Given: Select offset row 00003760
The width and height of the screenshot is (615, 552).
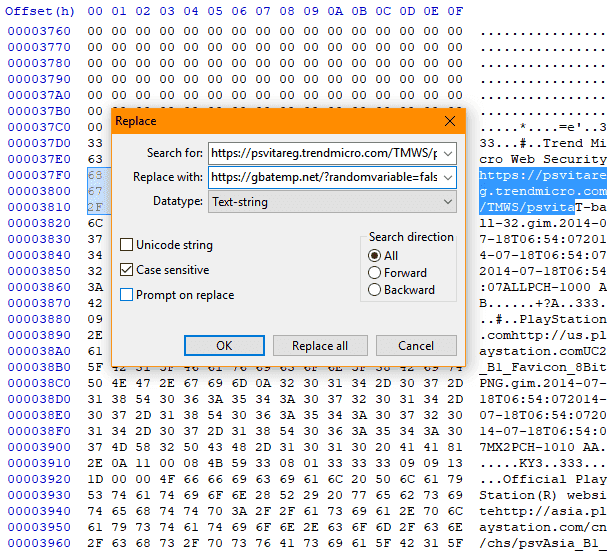Looking at the screenshot, I should [x=39, y=31].
